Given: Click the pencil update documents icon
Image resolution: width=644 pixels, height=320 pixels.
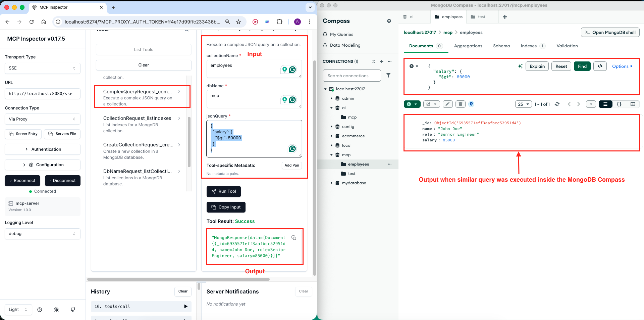Looking at the screenshot, I should tap(447, 104).
